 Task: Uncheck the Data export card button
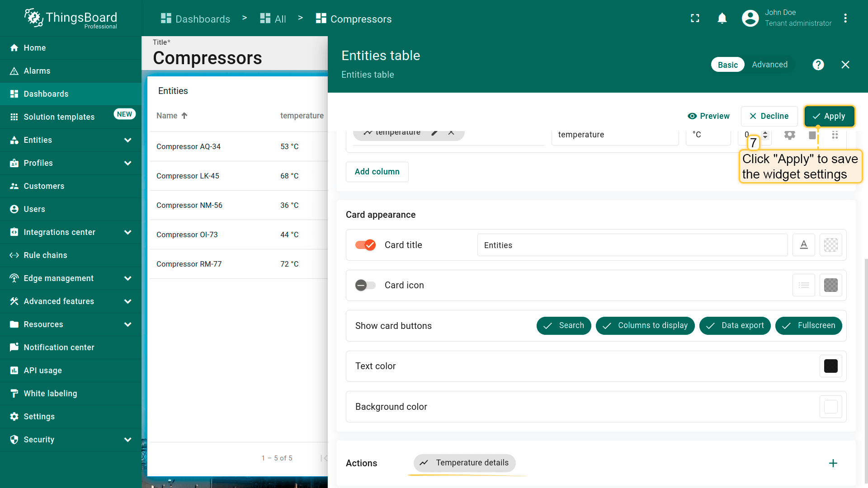pyautogui.click(x=735, y=325)
